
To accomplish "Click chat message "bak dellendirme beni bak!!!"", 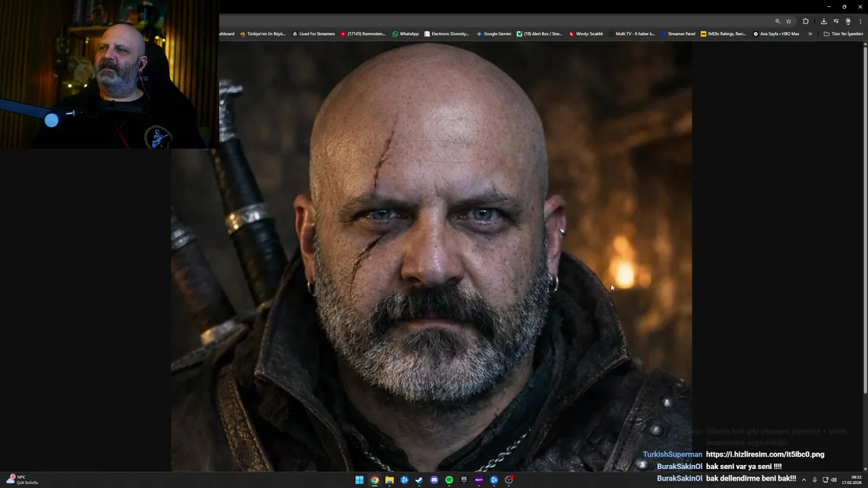I will pyautogui.click(x=751, y=479).
